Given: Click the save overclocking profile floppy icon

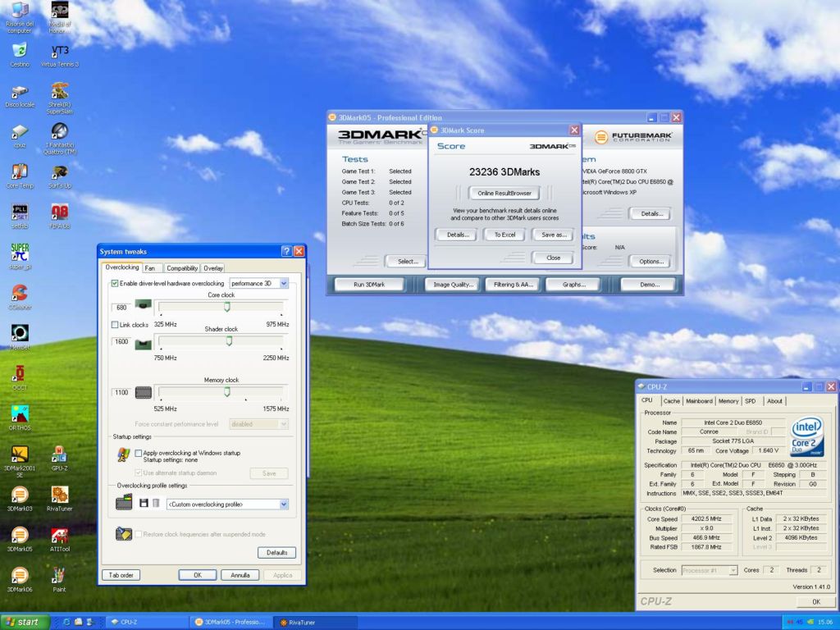Looking at the screenshot, I should point(144,504).
